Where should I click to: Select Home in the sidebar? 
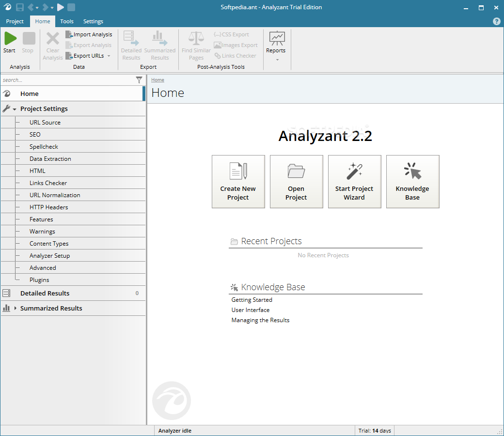click(73, 93)
